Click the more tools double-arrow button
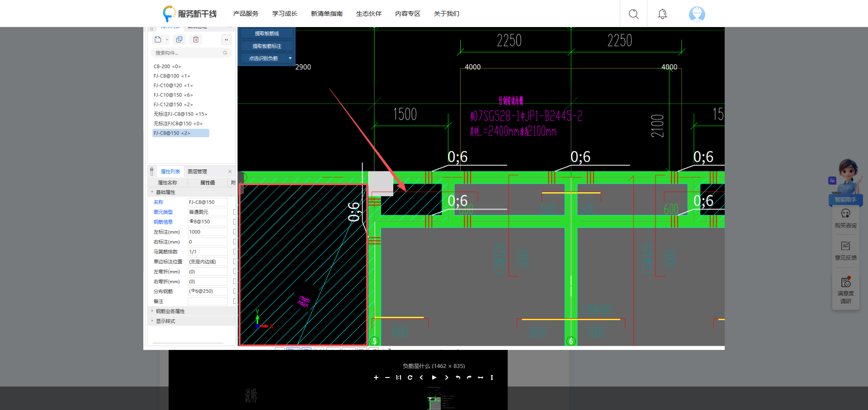This screenshot has height=410, width=868. tap(226, 40)
